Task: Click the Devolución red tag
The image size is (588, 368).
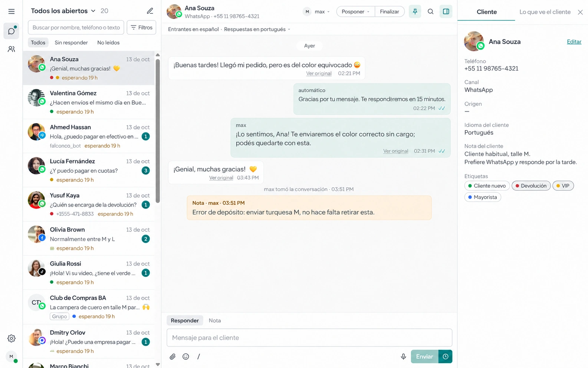Action: [x=531, y=186]
